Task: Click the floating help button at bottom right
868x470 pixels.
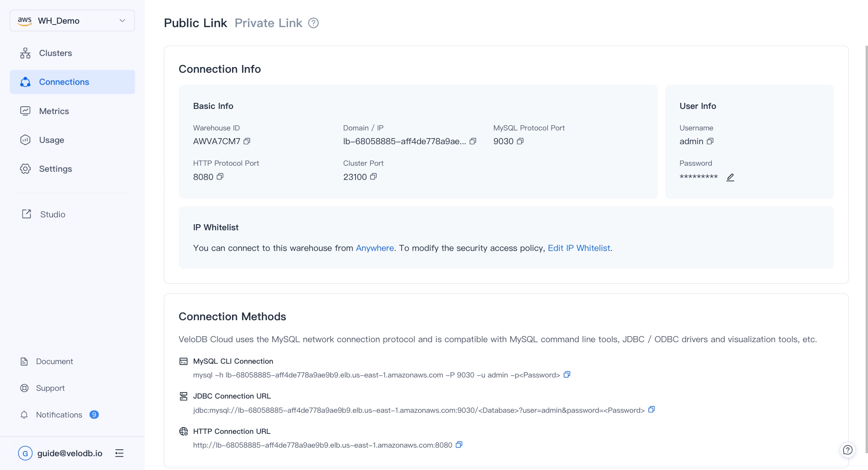Action: (x=847, y=450)
